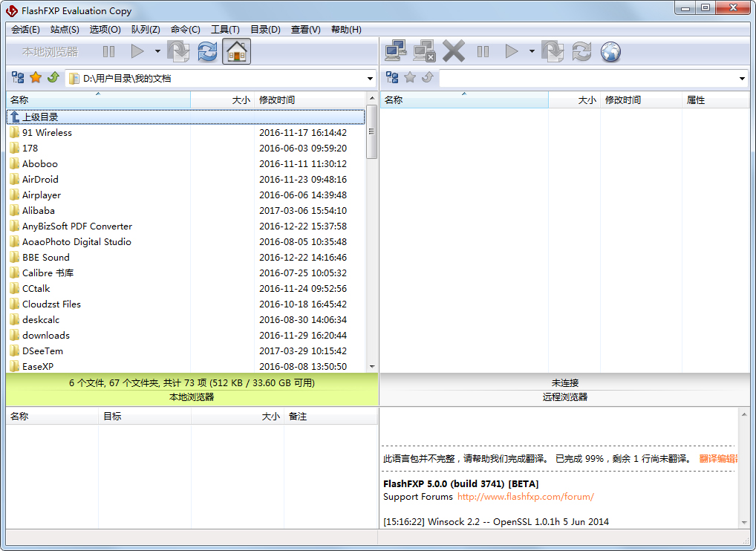Viewport: 756px width, 551px height.
Task: Expand the local path D:\用户目录\我的文档 dropdown
Action: [x=370, y=79]
